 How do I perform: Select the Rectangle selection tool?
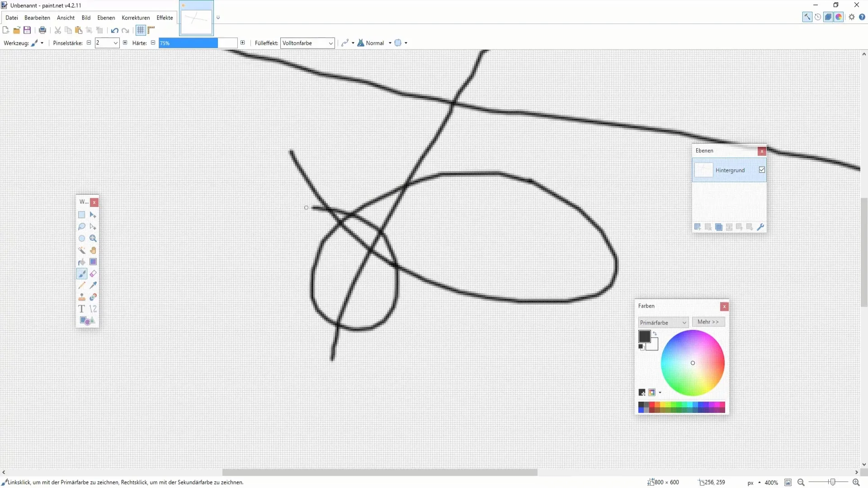[x=82, y=215]
